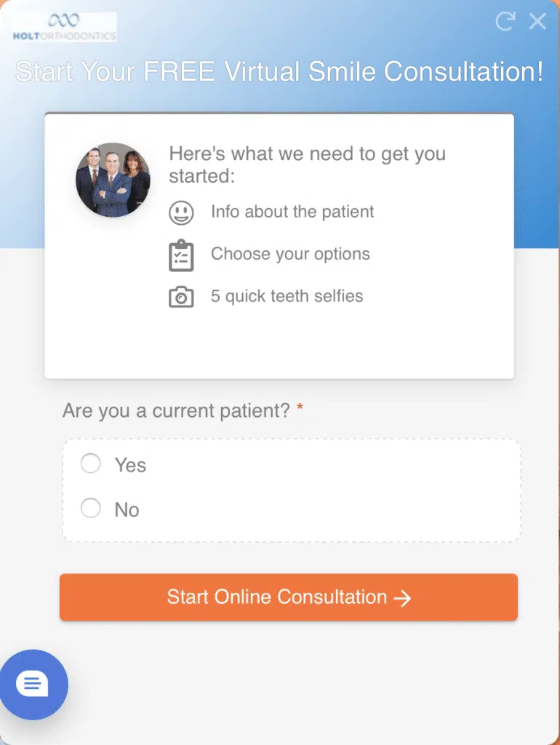Screen dimensions: 560x745
Task: Click the FREE Virtual Smile Consultation heading
Action: click(279, 72)
